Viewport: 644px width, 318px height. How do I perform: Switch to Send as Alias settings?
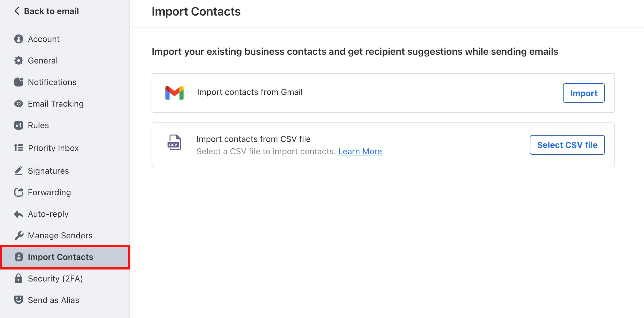(x=53, y=300)
